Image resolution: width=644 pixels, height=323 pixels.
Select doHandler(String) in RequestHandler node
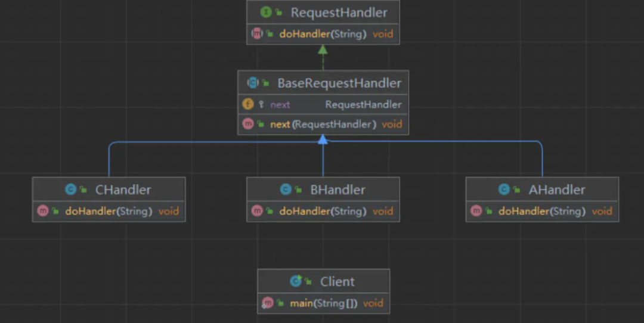coord(323,33)
